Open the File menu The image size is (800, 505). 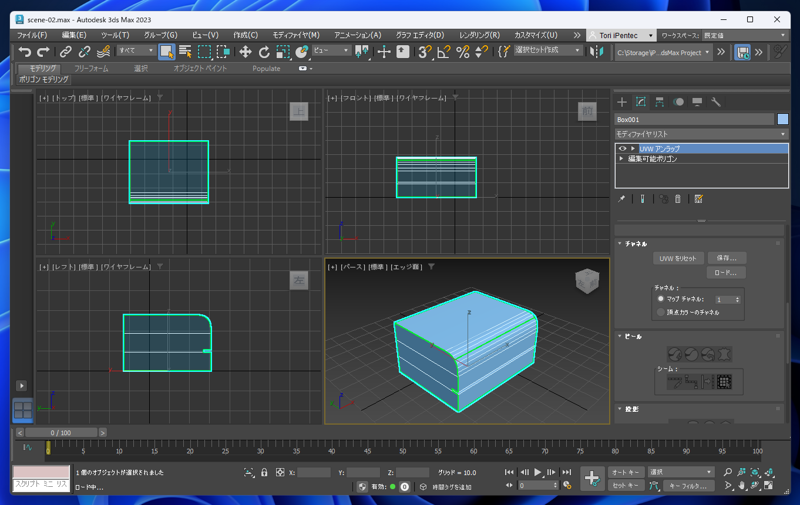(32, 35)
